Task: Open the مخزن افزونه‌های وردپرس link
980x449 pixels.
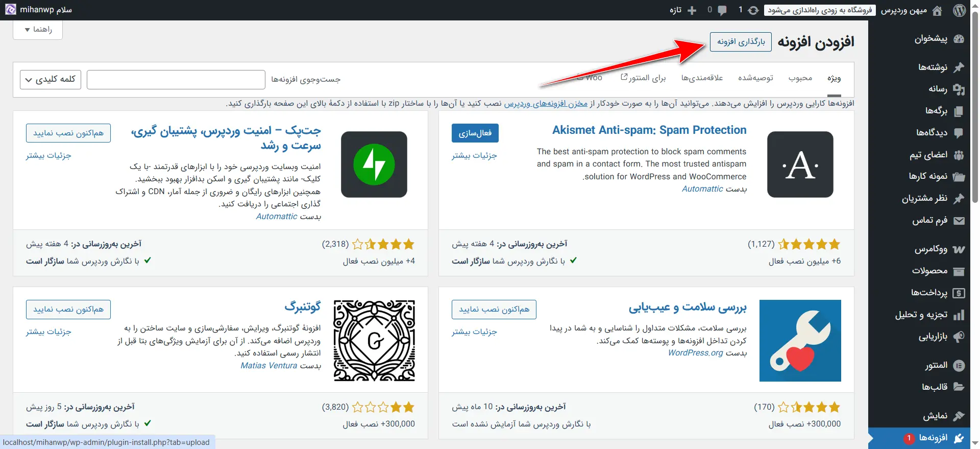Action: click(x=546, y=104)
